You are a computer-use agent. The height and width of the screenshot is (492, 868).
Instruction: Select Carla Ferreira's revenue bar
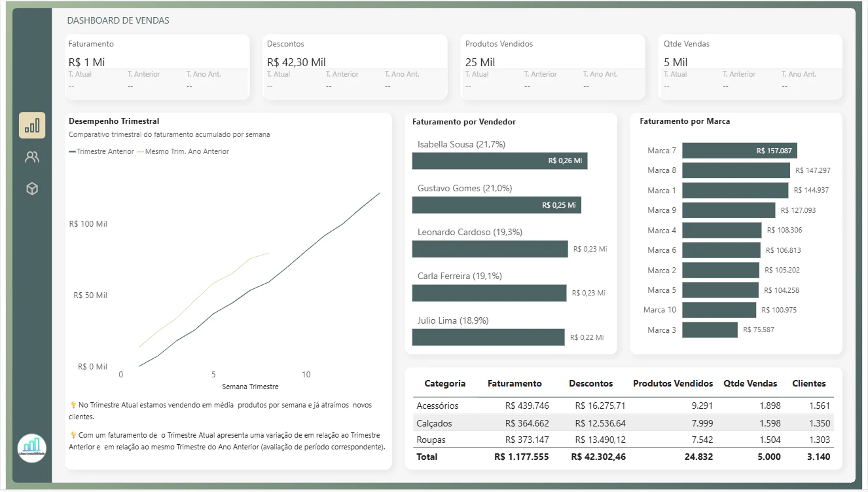[x=489, y=293]
